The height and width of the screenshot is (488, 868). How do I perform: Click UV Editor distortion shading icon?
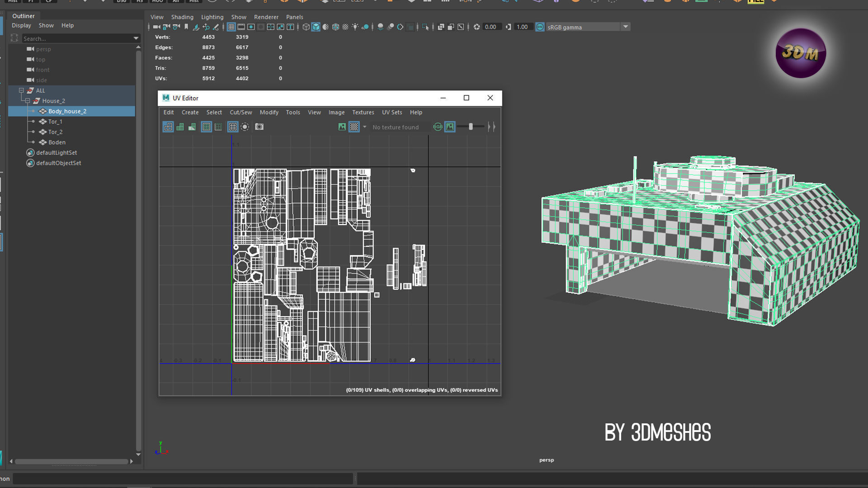click(192, 127)
